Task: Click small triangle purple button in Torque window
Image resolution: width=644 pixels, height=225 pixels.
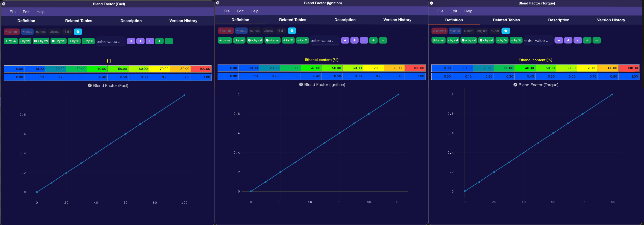Action: 577,40
